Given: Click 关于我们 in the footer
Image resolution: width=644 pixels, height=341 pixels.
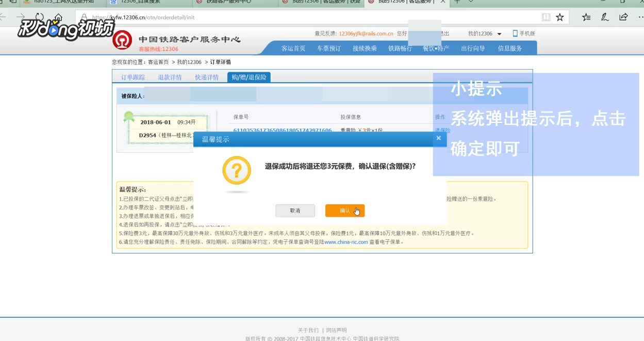Looking at the screenshot, I should (x=308, y=330).
